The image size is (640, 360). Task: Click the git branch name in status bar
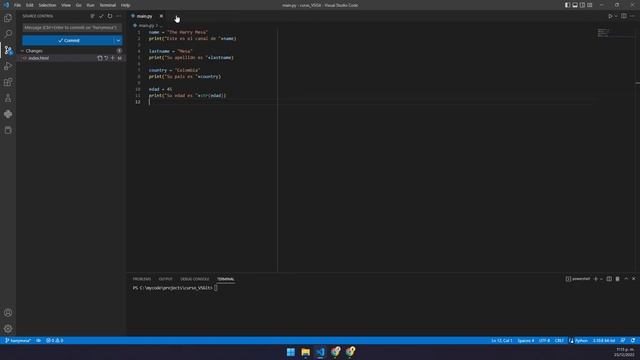[18, 340]
